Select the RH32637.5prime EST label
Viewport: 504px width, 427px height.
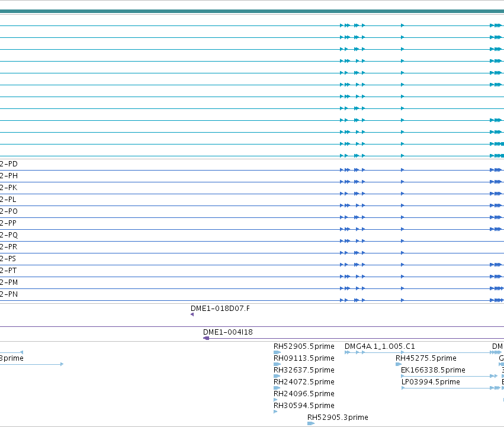304,370
